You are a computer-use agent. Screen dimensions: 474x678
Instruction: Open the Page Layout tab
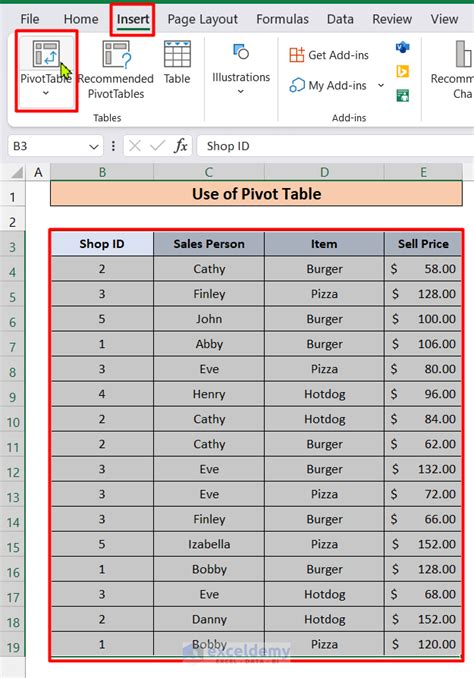point(202,19)
